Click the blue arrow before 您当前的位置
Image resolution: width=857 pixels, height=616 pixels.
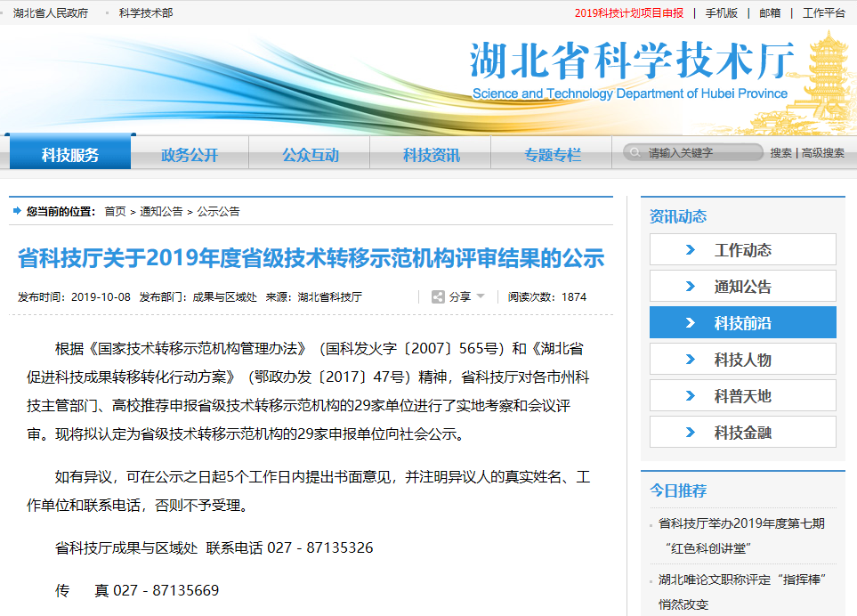18,212
